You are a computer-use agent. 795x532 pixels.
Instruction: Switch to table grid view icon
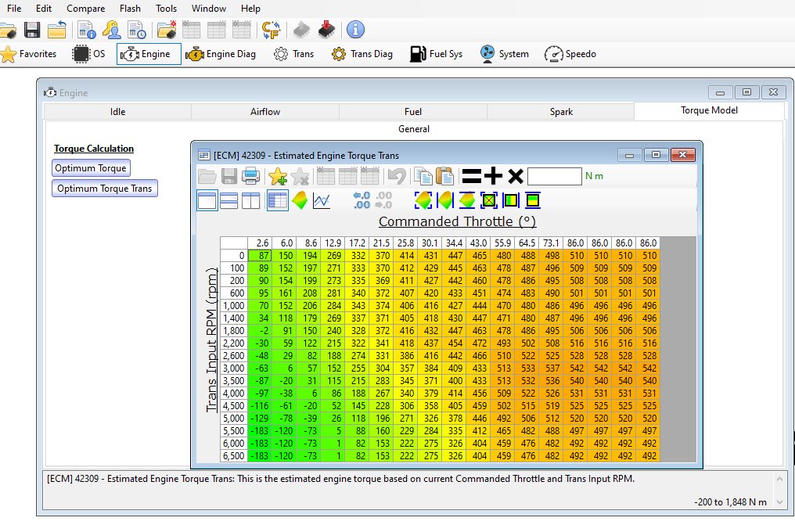[x=277, y=200]
